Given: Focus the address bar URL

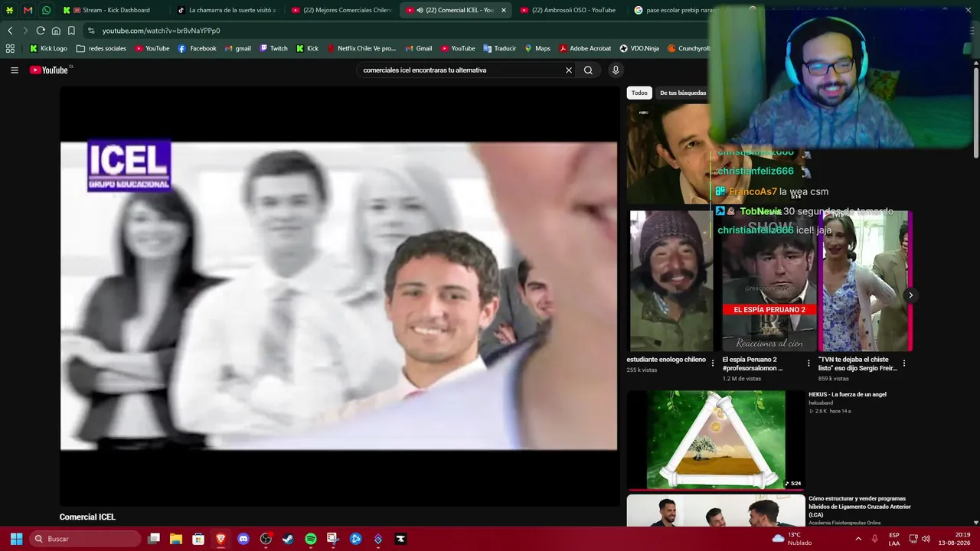Looking at the screenshot, I should (162, 31).
